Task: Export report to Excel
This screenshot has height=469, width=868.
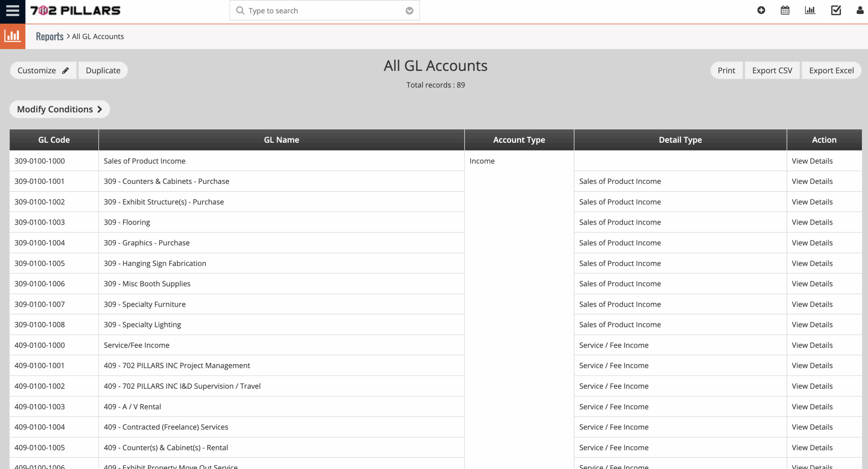Action: pos(831,71)
